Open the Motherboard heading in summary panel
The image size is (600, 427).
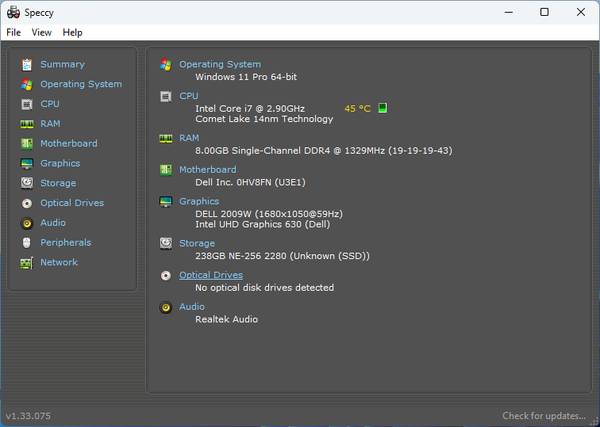point(207,170)
